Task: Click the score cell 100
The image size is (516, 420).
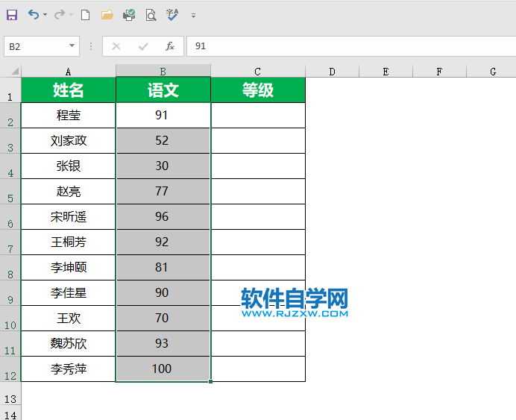Action: [163, 369]
